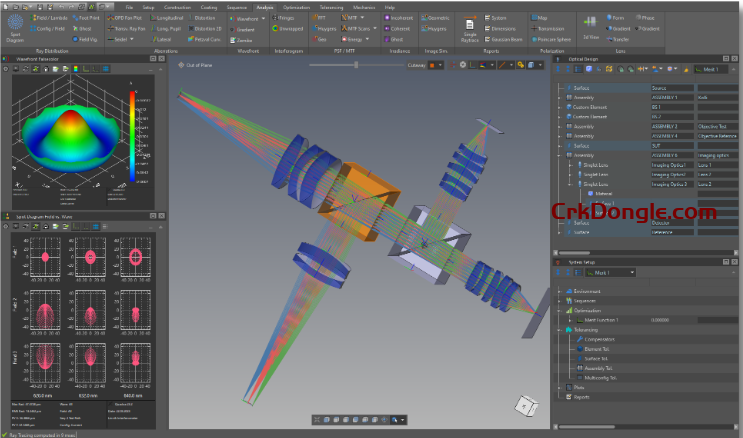Open the Gaussian Beam report
The height and width of the screenshot is (438, 743).
point(503,39)
